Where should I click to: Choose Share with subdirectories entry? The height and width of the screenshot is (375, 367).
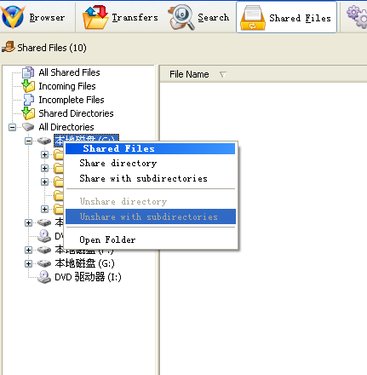tap(150, 178)
